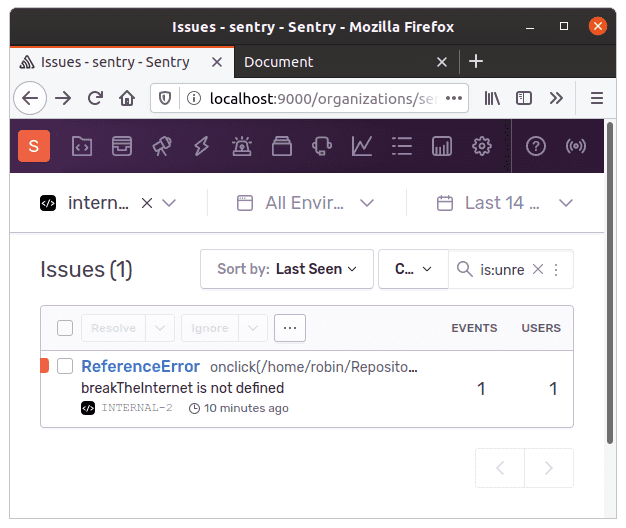Show more toolbar tools chevron
This screenshot has height=528, width=626.
coord(556,98)
